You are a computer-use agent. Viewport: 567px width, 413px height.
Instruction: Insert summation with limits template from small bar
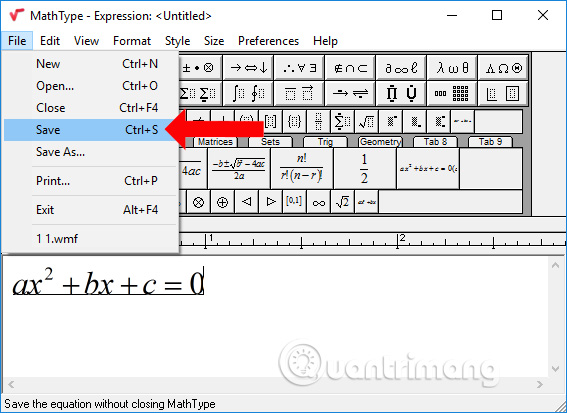coord(342,122)
